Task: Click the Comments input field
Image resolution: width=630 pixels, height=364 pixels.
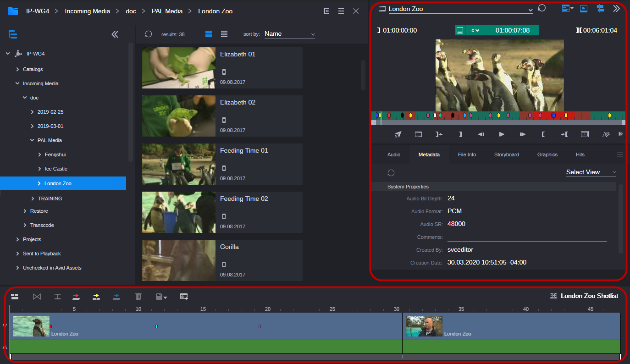Action: tap(527, 237)
